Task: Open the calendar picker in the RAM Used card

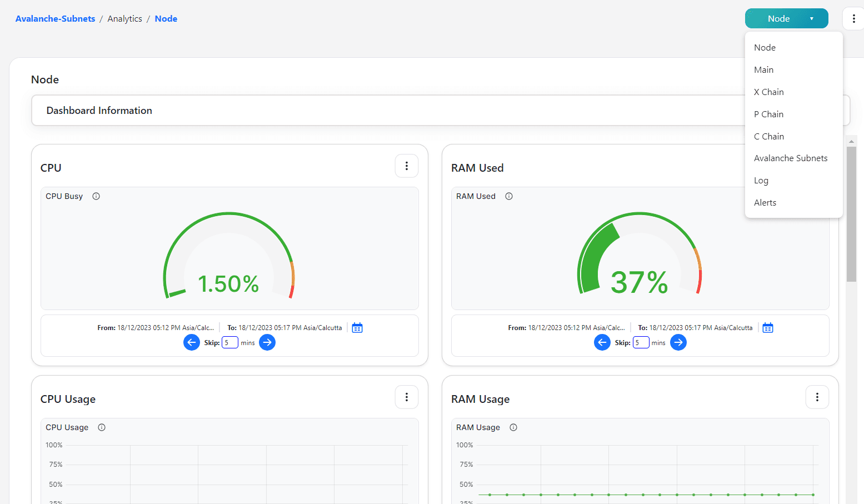Action: [x=768, y=328]
